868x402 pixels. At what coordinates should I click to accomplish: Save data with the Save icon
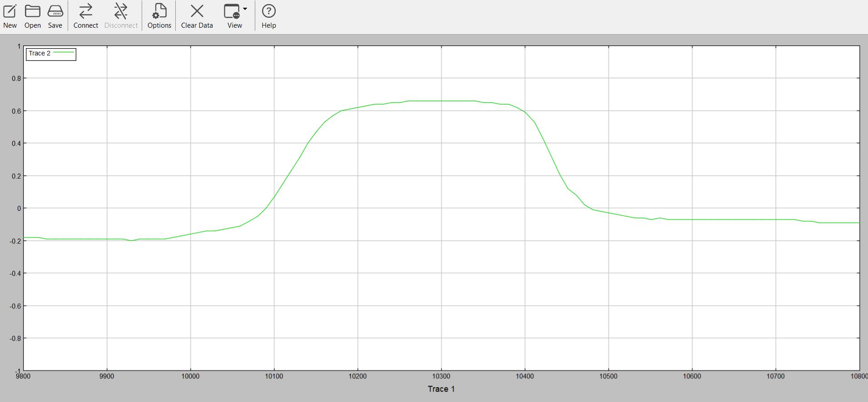coord(55,11)
